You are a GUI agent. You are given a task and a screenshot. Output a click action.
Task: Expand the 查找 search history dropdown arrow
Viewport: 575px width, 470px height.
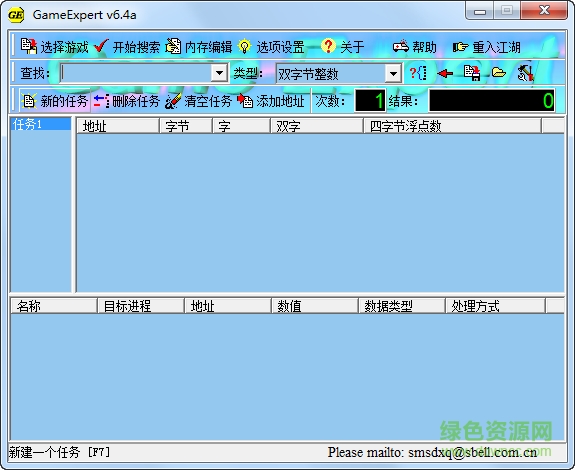(x=219, y=73)
